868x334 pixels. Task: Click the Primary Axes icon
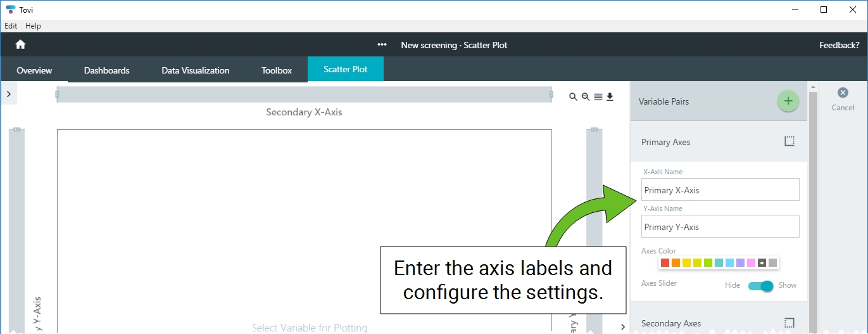[789, 141]
